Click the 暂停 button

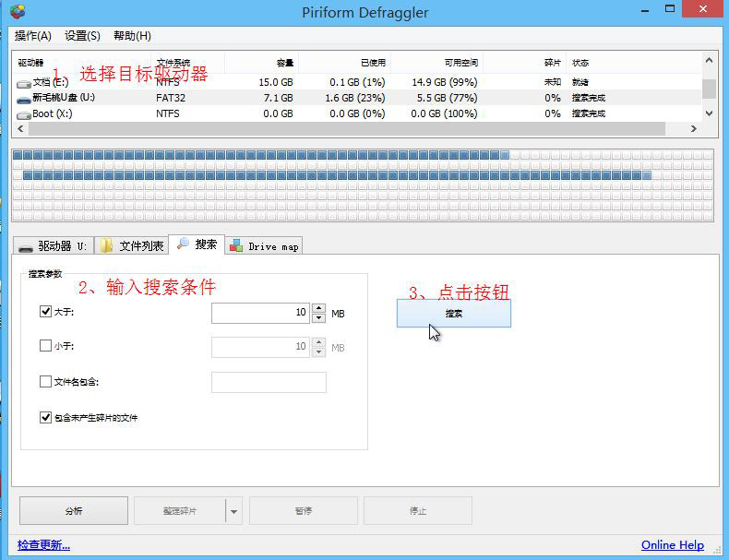[303, 511]
